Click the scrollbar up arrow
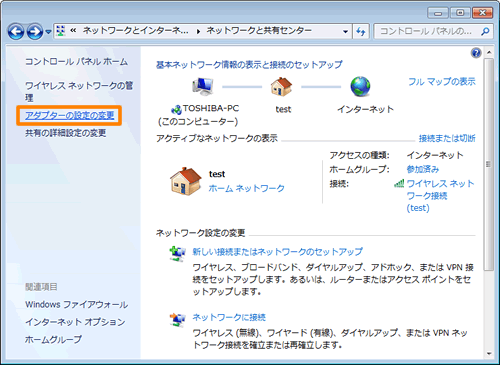Screen dimensions: 500x365 pos(489,52)
